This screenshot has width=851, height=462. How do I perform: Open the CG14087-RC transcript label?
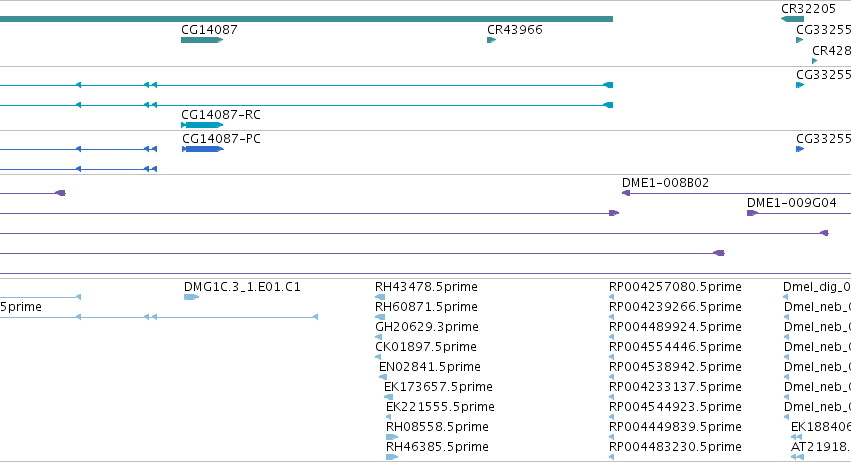click(221, 115)
